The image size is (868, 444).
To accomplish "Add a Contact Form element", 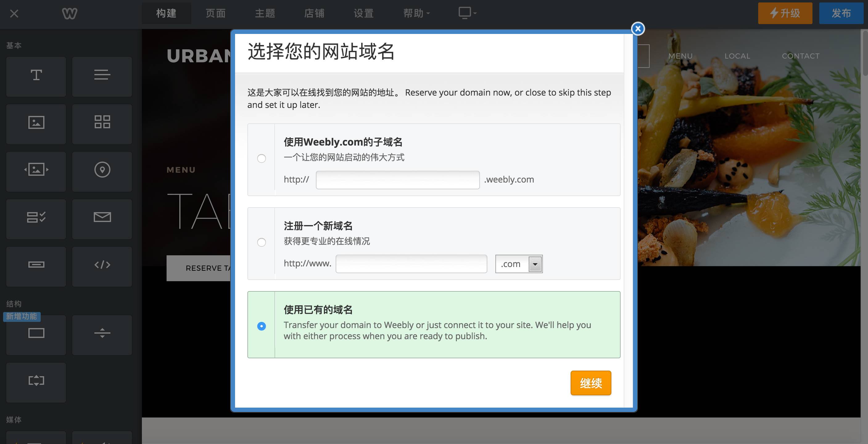I will (x=36, y=219).
